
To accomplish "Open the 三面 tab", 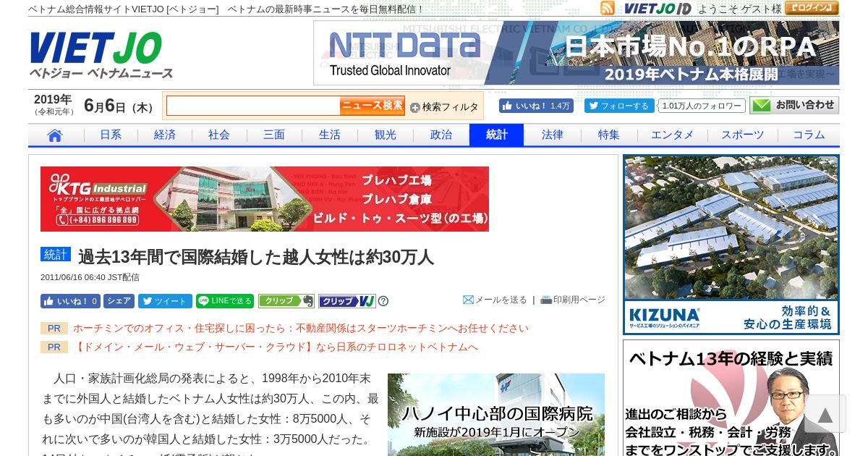I will tap(274, 135).
